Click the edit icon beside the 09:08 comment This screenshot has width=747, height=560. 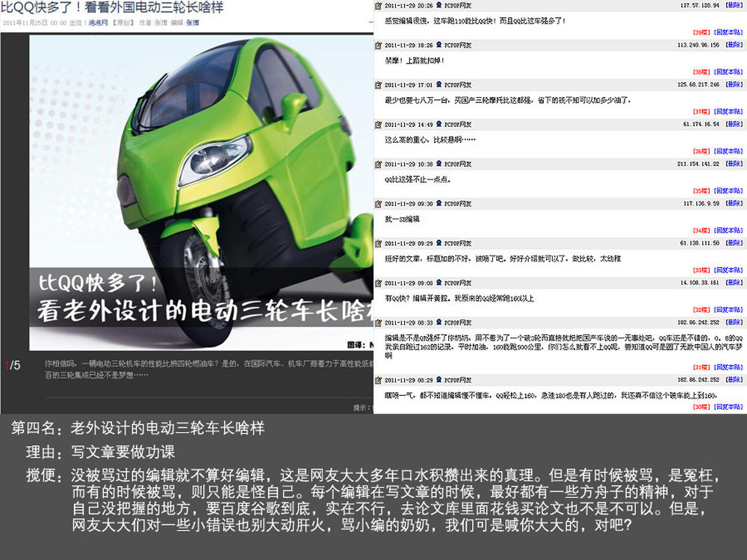(378, 283)
